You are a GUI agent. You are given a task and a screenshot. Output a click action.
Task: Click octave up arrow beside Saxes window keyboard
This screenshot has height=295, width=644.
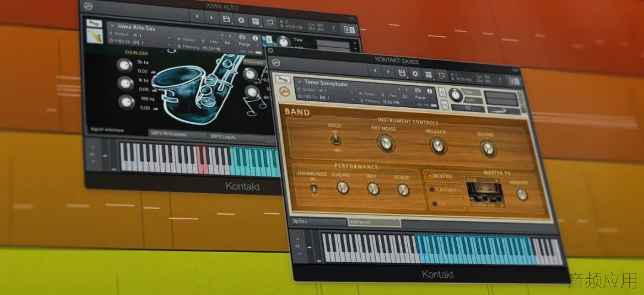pos(296,239)
